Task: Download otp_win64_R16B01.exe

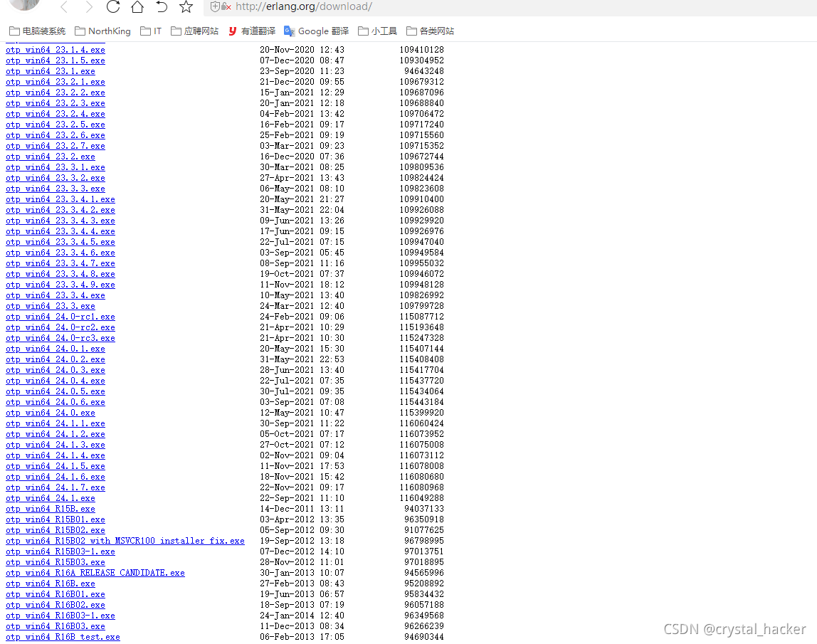Action: click(56, 594)
